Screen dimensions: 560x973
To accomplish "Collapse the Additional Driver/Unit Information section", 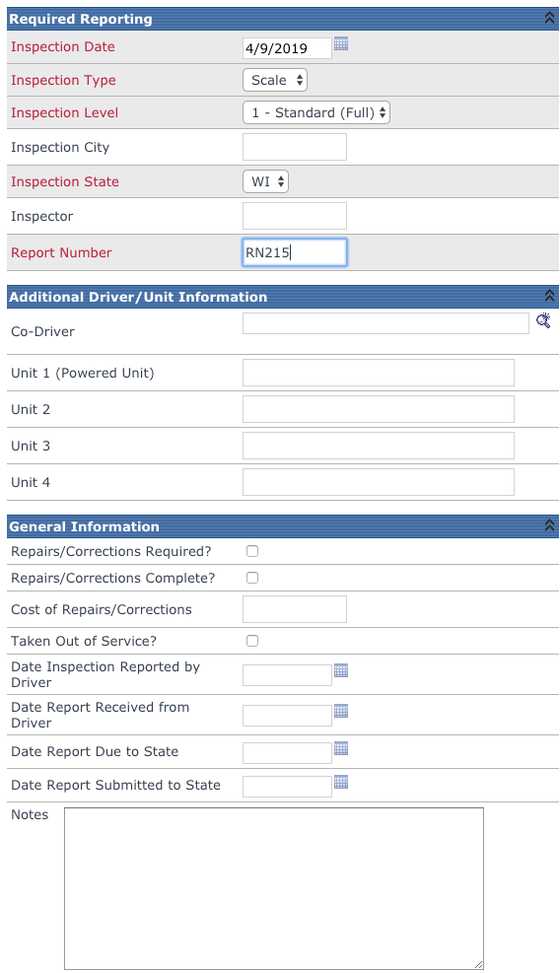I will coord(549,296).
